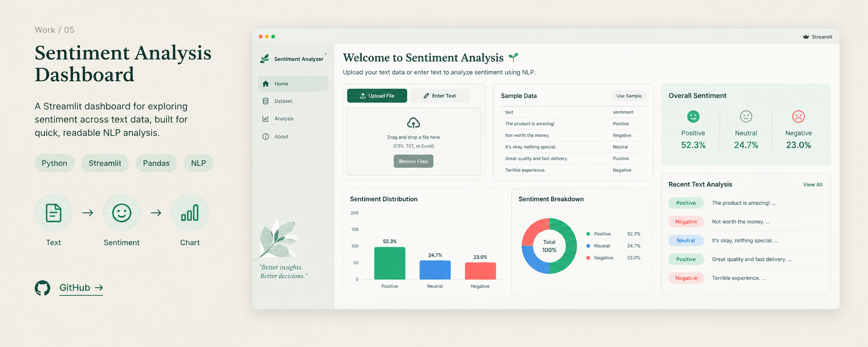Click the Chart bar-graph icon
868x347 pixels.
[x=190, y=213]
